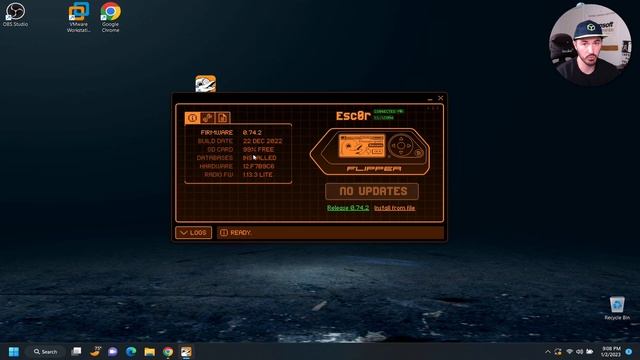The width and height of the screenshot is (640, 360).
Task: Click the No Updates button
Action: (x=372, y=191)
